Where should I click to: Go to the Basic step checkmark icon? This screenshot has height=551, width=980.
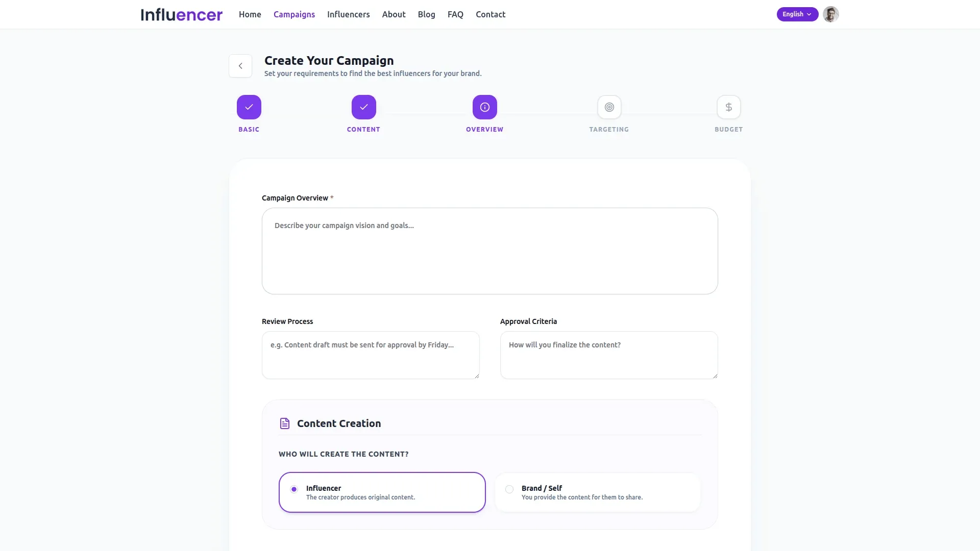(249, 107)
